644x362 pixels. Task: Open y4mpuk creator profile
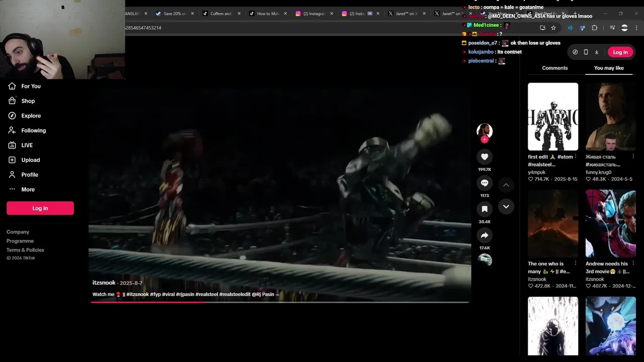click(x=536, y=172)
